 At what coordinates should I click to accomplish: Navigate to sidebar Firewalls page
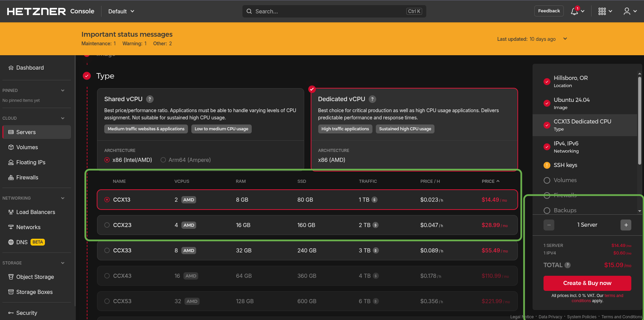point(36,177)
